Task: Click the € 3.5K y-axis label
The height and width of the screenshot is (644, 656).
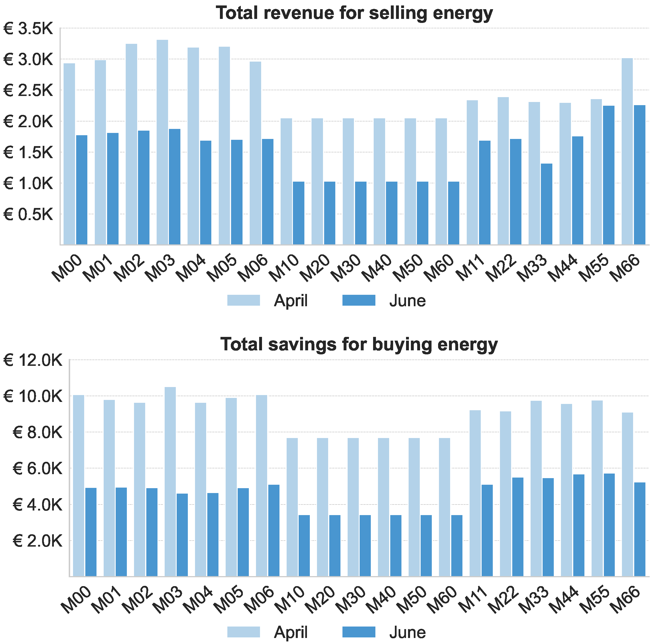Action: coord(28,29)
